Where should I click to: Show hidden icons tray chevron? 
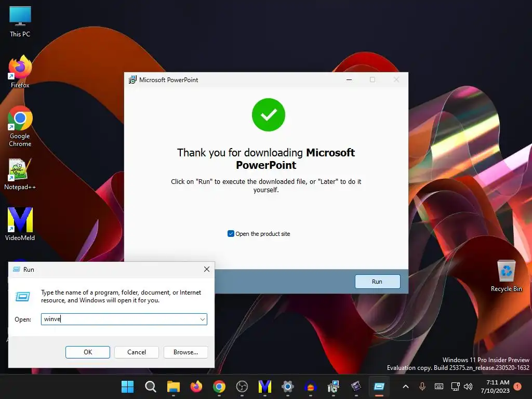coord(406,387)
